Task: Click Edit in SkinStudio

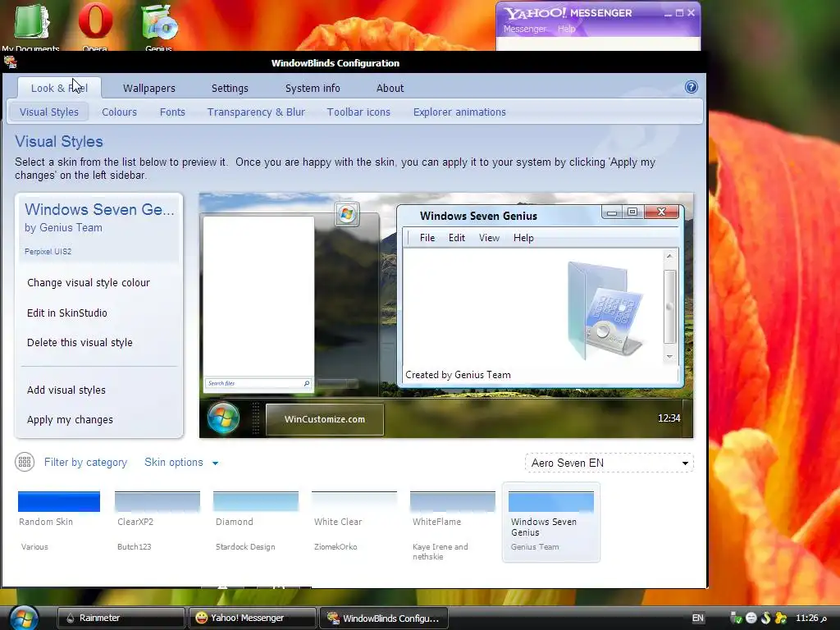Action: tap(67, 313)
